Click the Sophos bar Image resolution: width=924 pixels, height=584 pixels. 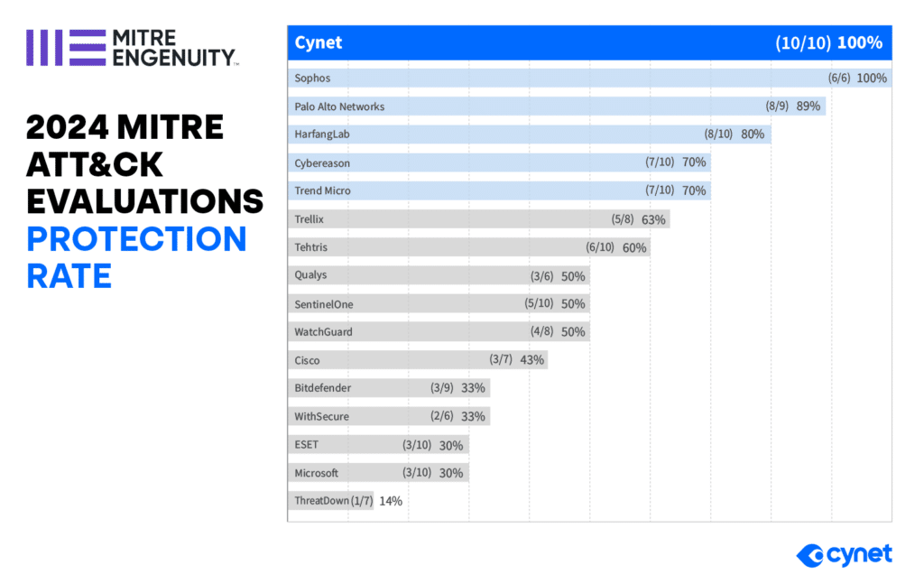589,78
